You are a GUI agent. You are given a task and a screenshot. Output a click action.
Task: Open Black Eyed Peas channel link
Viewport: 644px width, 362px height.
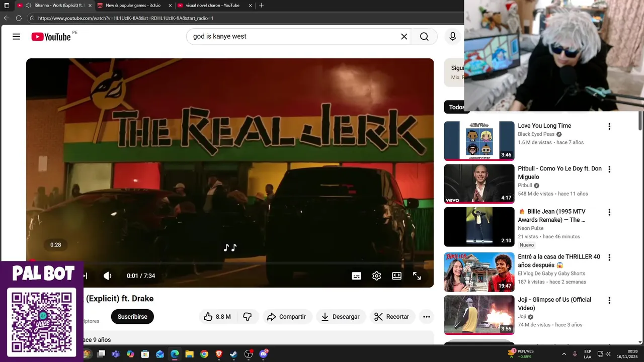click(536, 134)
